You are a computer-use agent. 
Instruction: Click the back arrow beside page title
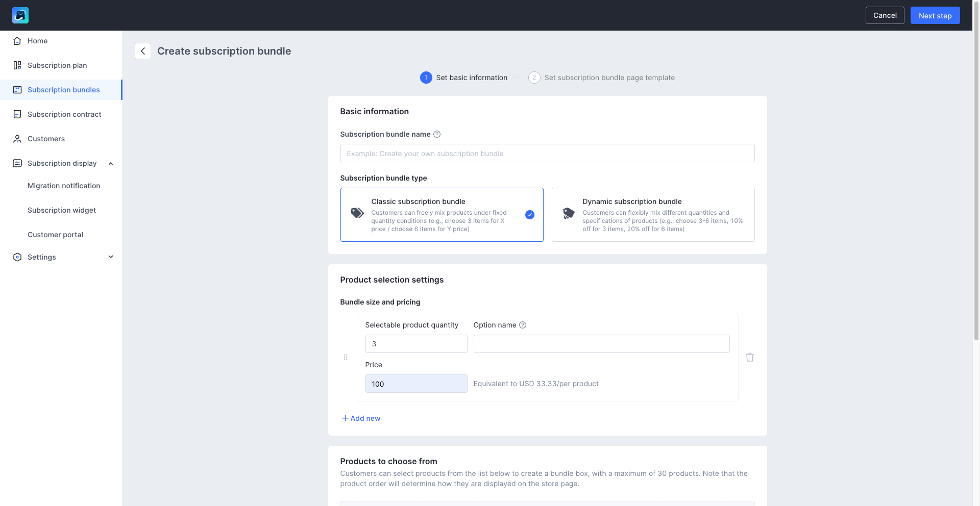pos(143,51)
